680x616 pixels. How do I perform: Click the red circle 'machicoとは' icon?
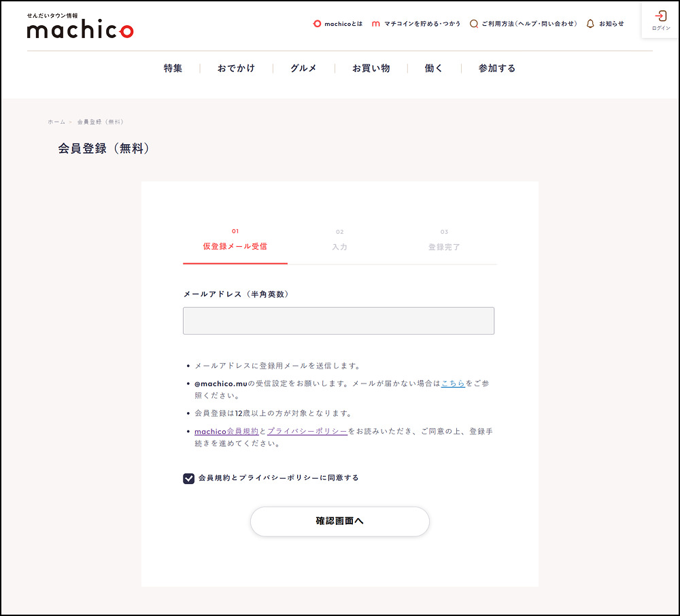pos(316,24)
